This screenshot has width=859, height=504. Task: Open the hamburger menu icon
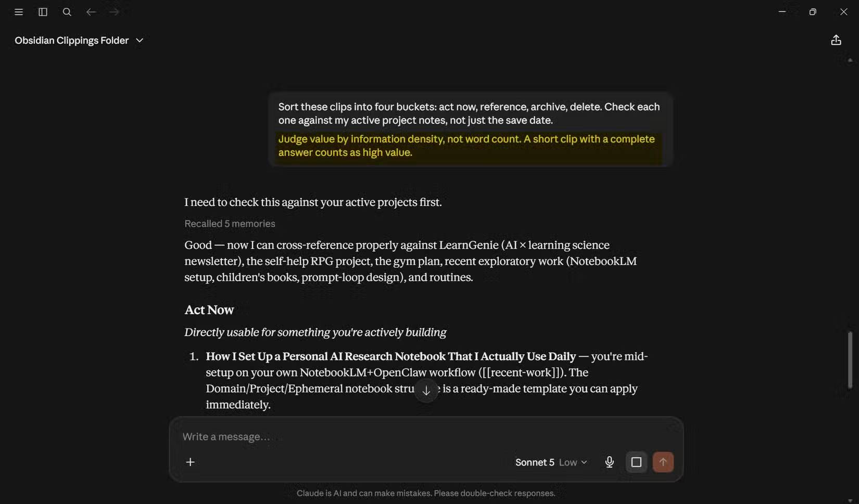[19, 12]
